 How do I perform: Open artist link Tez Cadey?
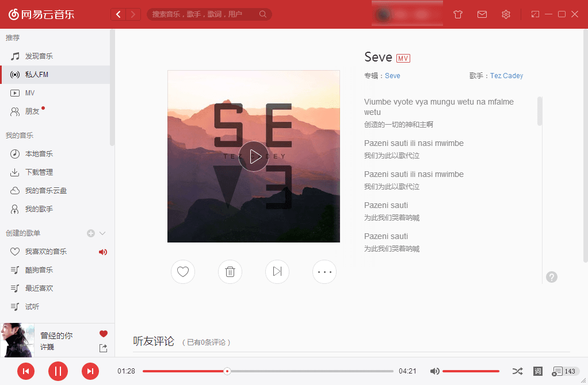(x=506, y=76)
